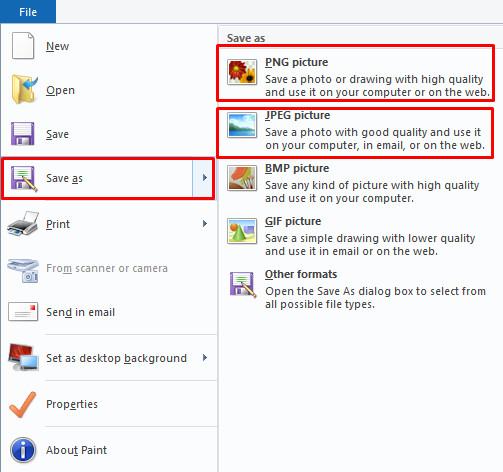Click the orange checkmark Properties icon

point(23,404)
